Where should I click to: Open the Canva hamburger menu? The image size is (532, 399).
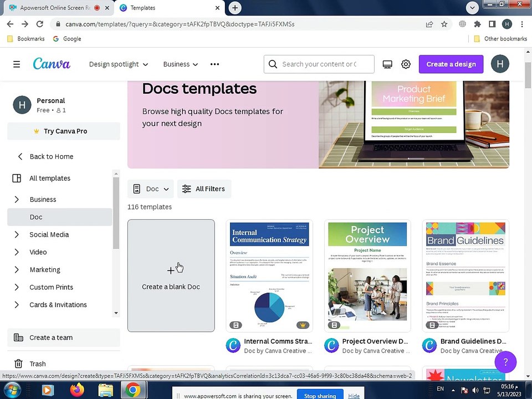point(17,64)
